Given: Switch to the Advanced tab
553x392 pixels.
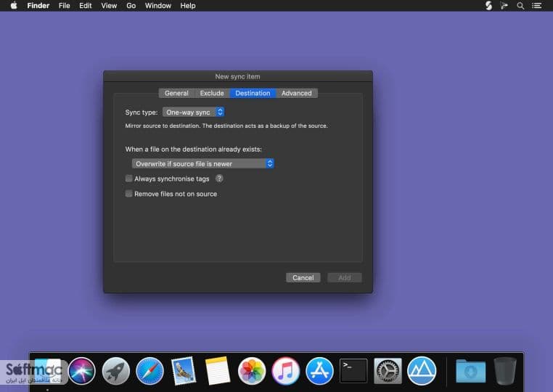Looking at the screenshot, I should pos(297,93).
